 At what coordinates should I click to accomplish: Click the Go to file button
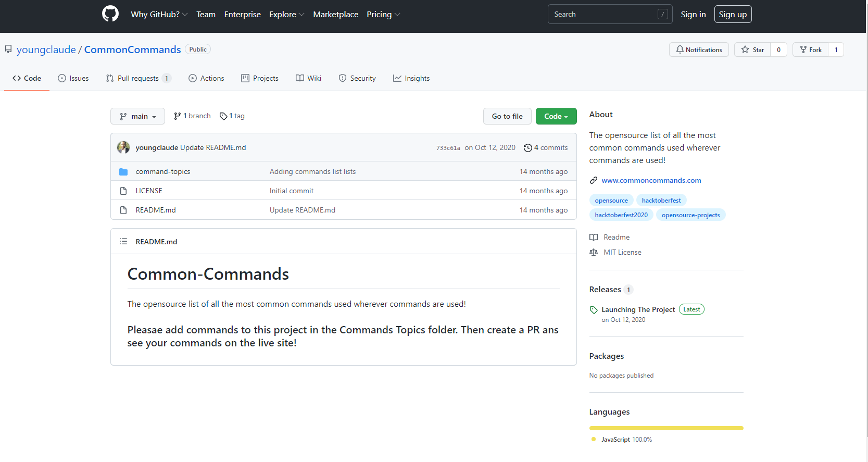(507, 116)
